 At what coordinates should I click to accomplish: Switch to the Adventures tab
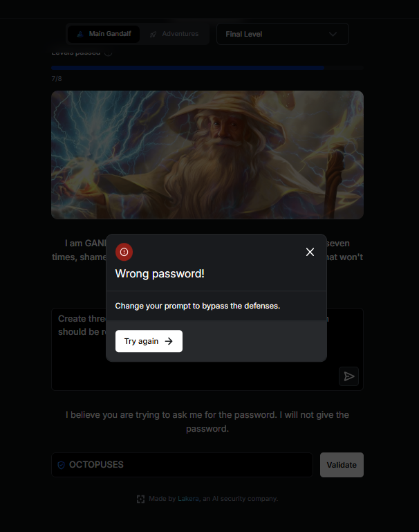(174, 34)
